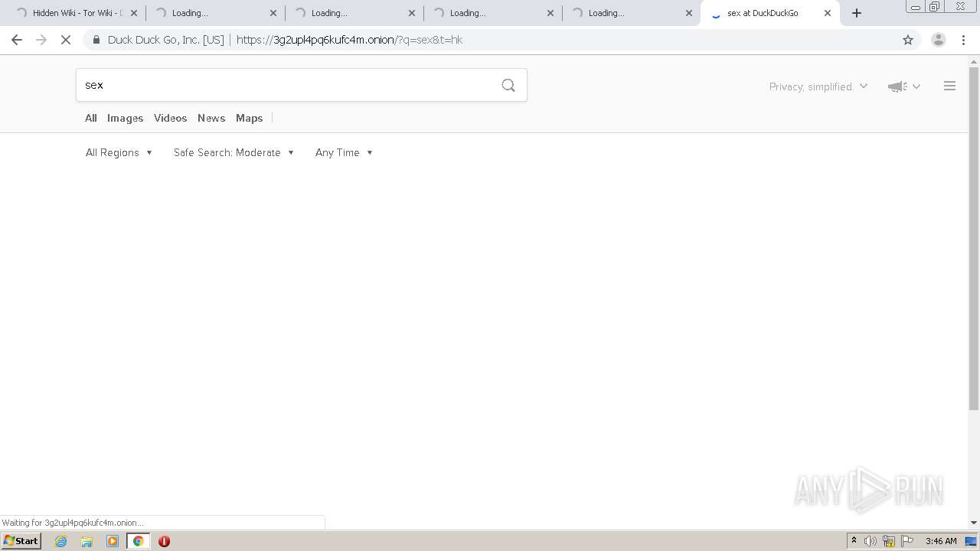Launch the media player taskbar icon
This screenshot has width=980, height=551.
tap(113, 541)
